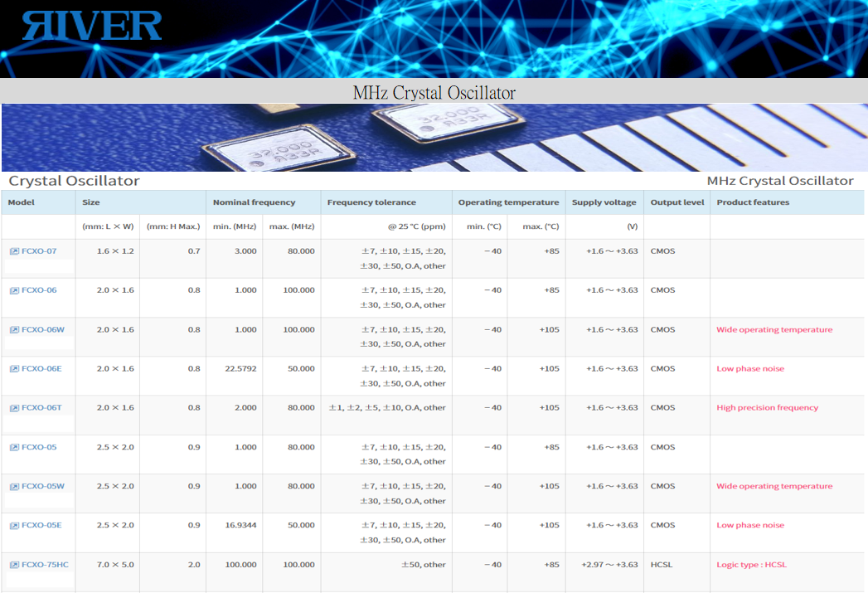Click the link icon beside FCXO-75HC
The image size is (868, 593).
14,565
